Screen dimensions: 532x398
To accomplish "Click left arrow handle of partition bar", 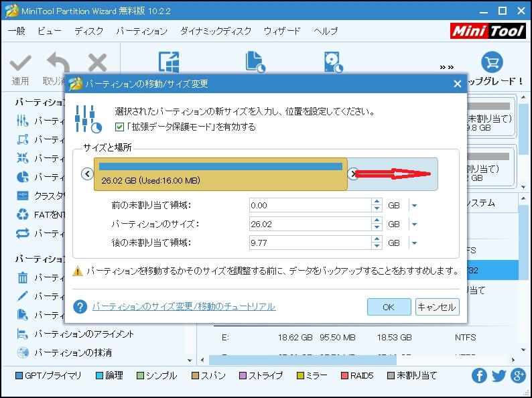I will coord(86,174).
